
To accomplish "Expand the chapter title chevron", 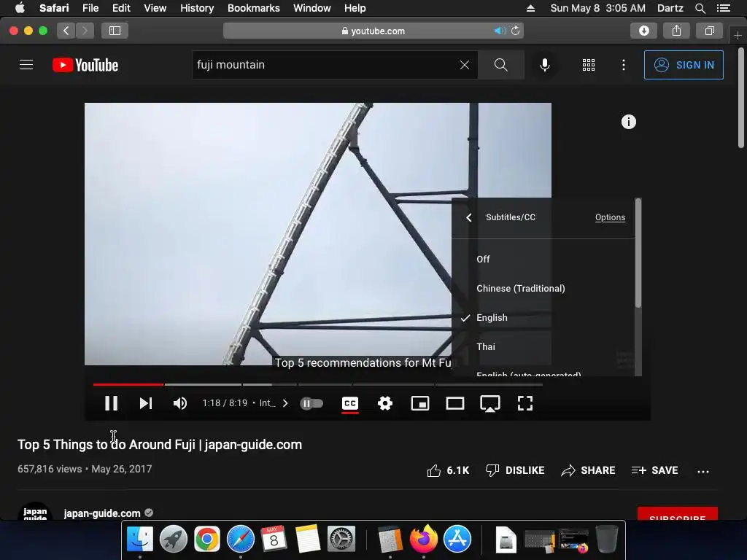I will point(285,403).
